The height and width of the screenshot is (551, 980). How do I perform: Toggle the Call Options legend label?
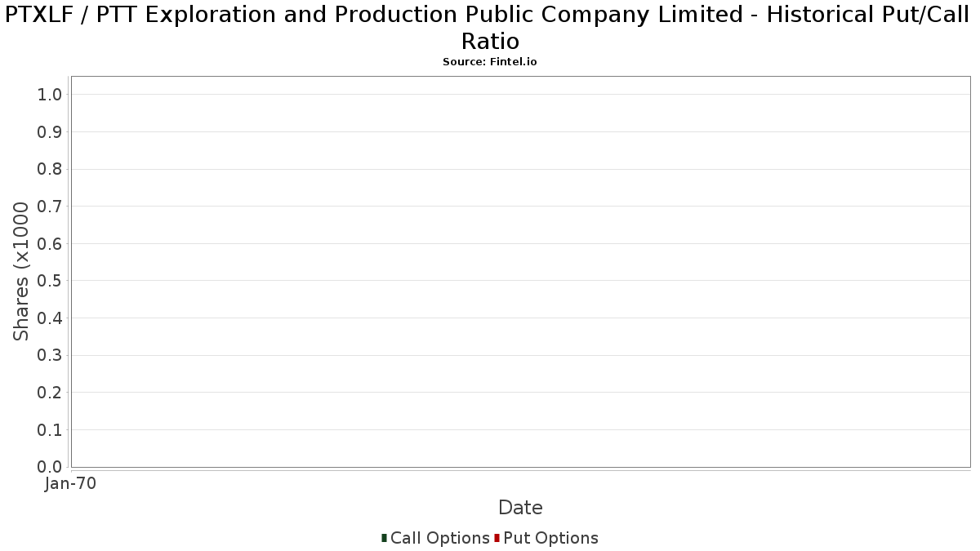click(439, 538)
